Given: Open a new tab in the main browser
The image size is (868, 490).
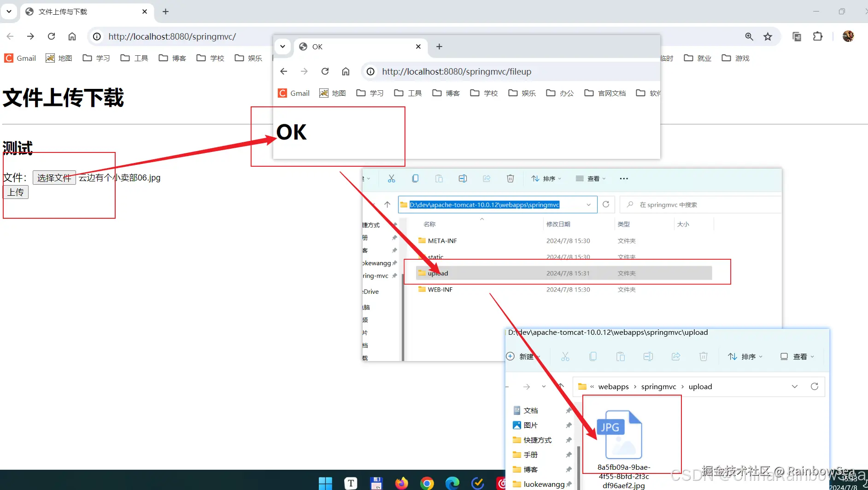Looking at the screenshot, I should pyautogui.click(x=165, y=12).
